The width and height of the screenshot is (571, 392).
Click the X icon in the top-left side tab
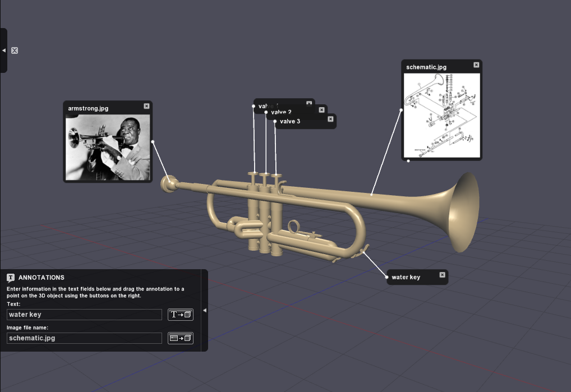pos(15,50)
